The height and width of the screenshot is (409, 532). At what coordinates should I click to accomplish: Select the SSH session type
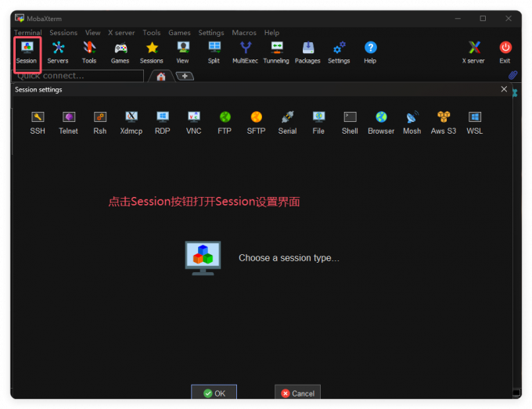point(38,123)
